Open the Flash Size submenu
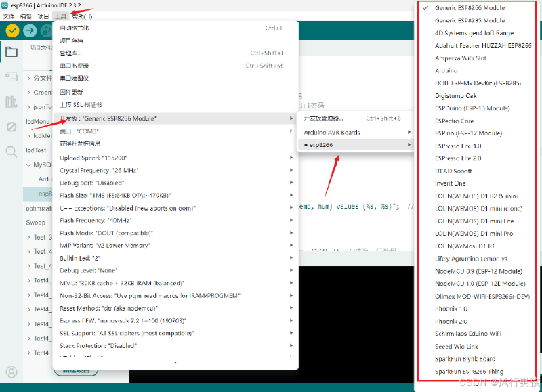This screenshot has height=392, width=542. coord(175,196)
